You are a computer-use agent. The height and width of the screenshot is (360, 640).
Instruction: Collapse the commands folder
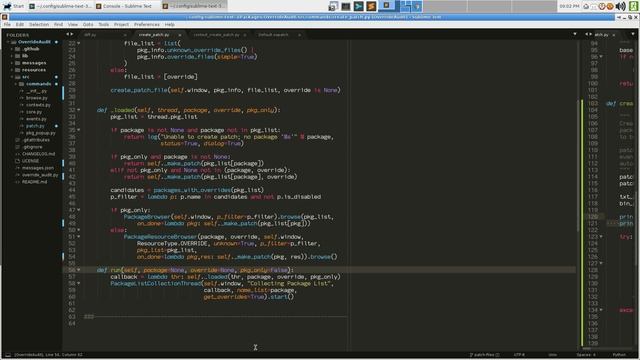coord(16,84)
